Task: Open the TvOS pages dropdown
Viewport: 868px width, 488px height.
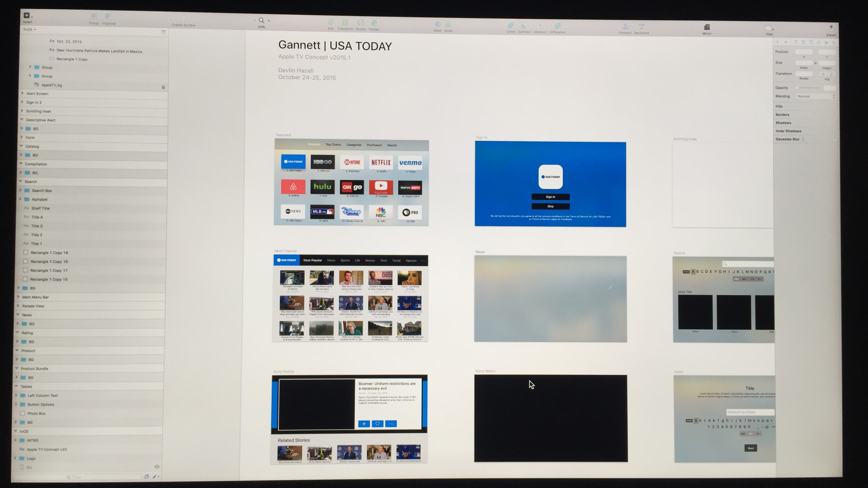Action: (x=29, y=30)
